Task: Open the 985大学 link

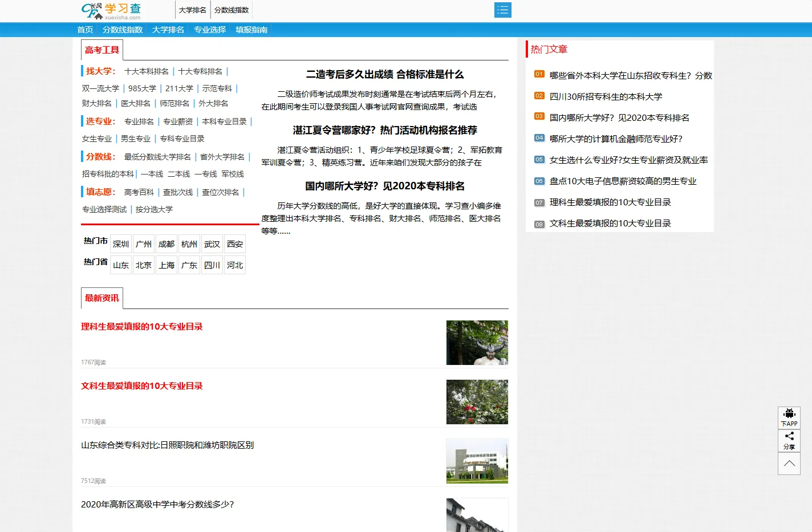Action: 142,88
